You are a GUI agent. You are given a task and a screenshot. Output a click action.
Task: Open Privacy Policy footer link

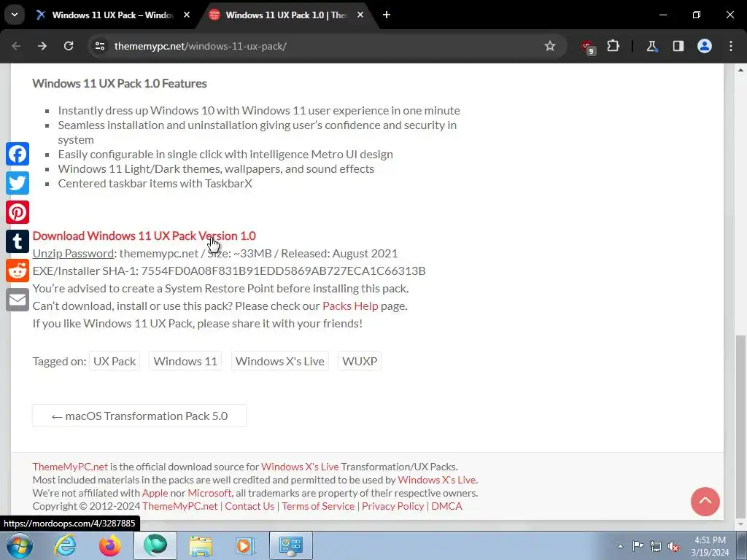coord(392,506)
